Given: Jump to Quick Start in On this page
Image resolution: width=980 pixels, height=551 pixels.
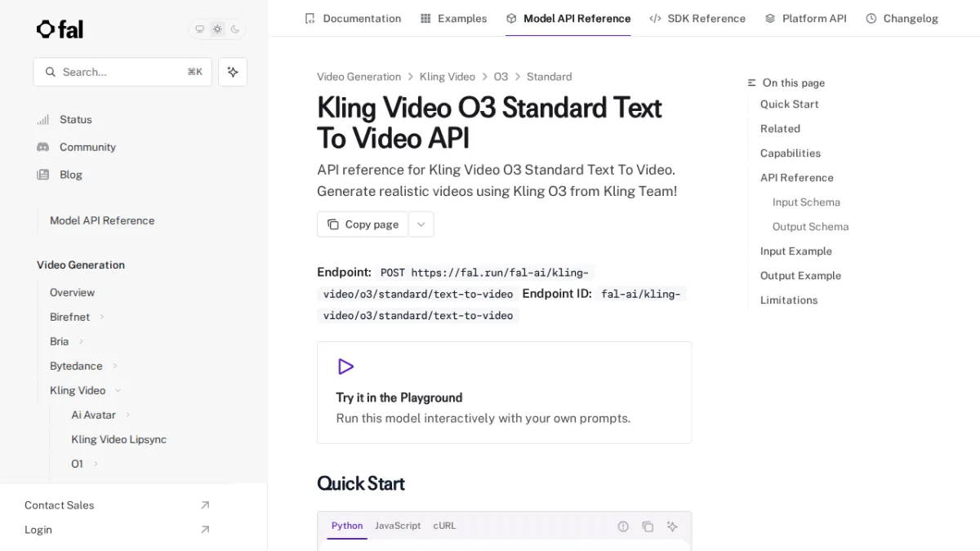Looking at the screenshot, I should click(789, 104).
